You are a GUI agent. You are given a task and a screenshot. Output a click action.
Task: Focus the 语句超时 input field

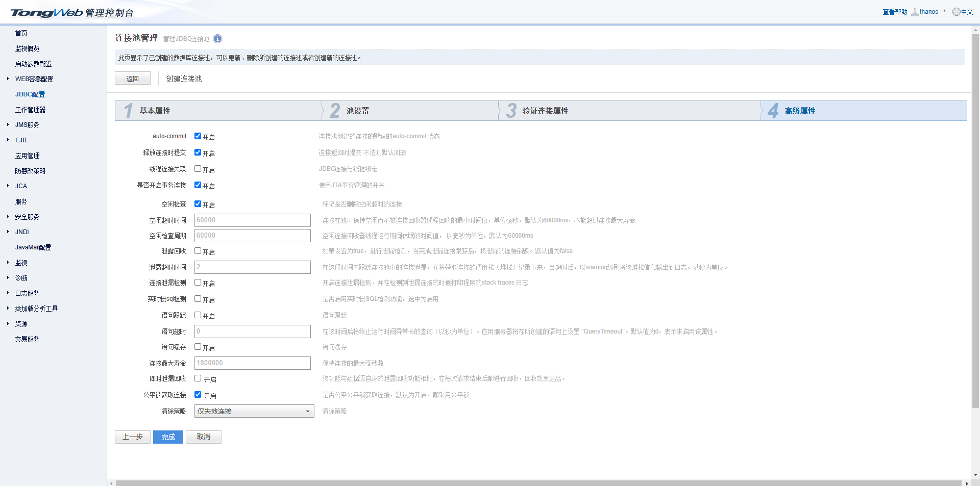click(x=253, y=331)
